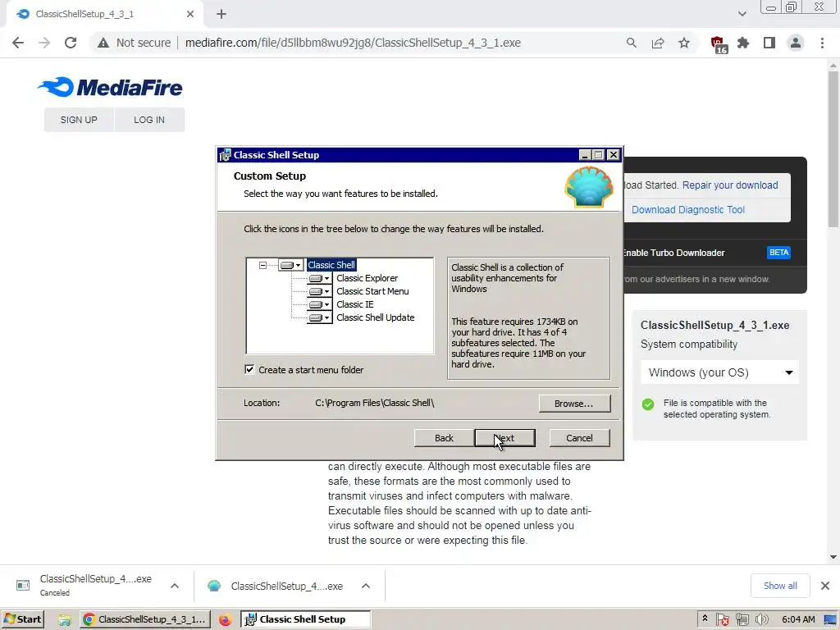Image resolution: width=840 pixels, height=630 pixels.
Task: Click the Browse... button
Action: coord(574,404)
